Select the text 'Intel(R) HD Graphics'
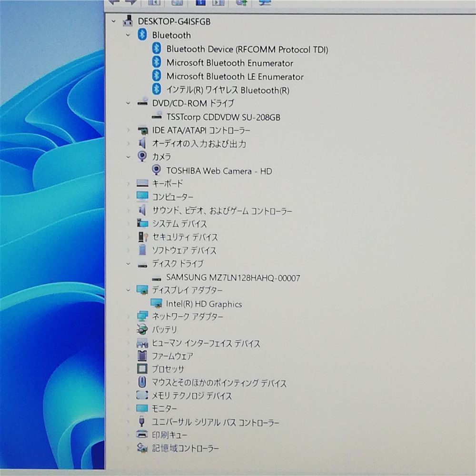This screenshot has height=476, width=476. pos(204,304)
